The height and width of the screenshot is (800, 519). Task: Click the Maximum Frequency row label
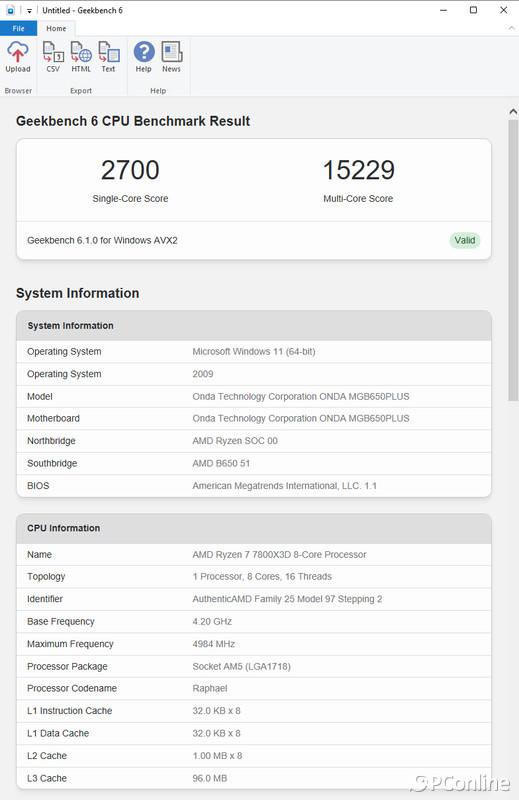[x=70, y=644]
